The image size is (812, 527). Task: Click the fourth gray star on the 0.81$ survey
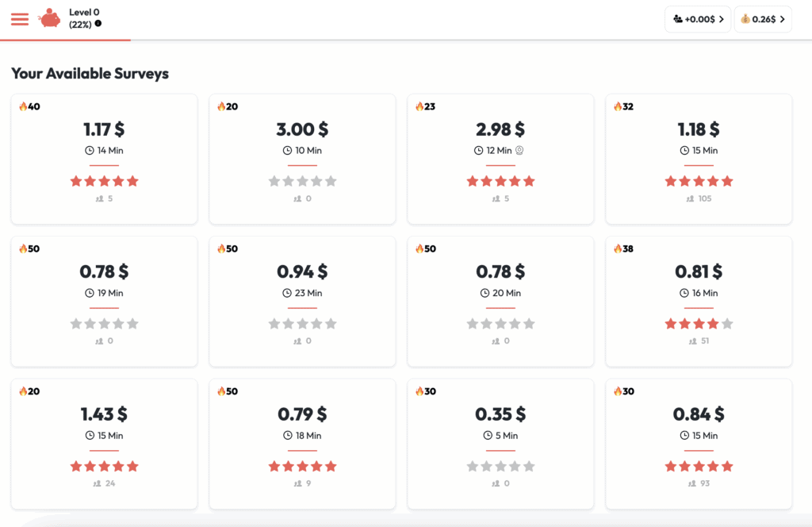pos(713,324)
